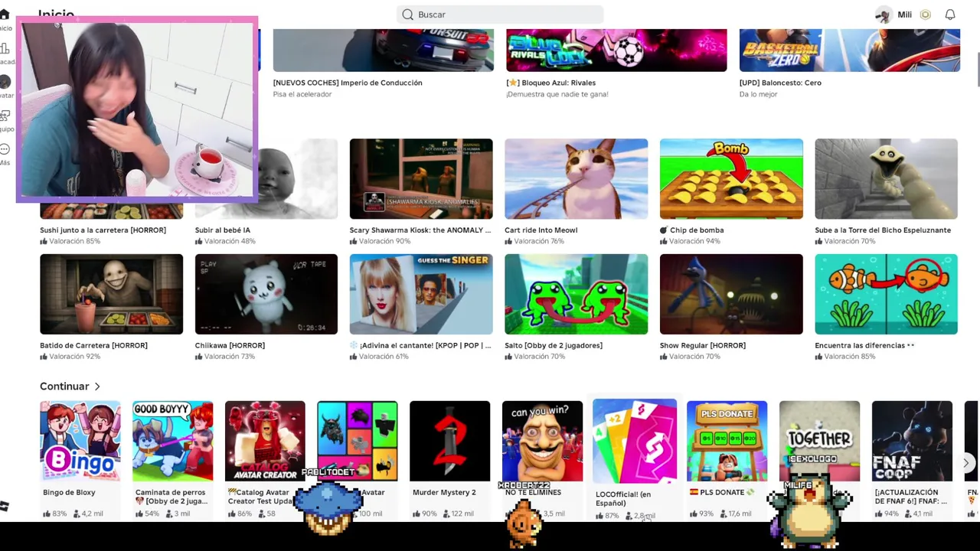Open Imperio de Conducción game thumbnail

(384, 51)
